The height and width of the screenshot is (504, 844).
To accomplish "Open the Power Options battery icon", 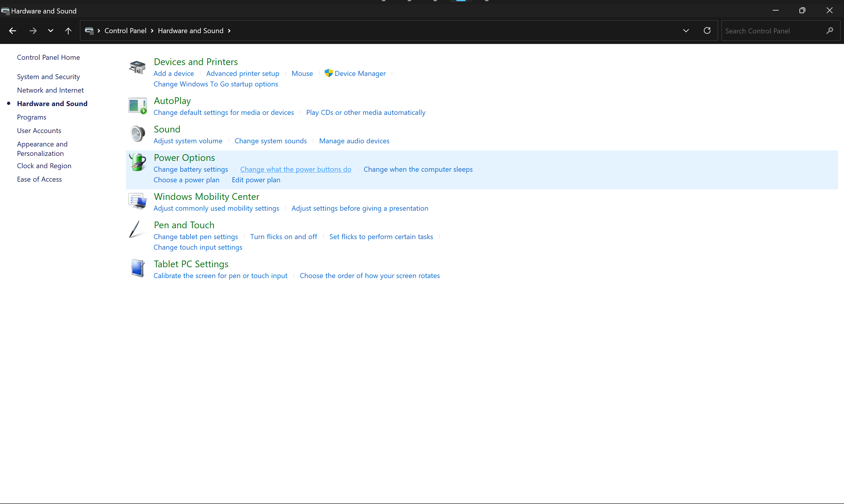I will [x=137, y=162].
